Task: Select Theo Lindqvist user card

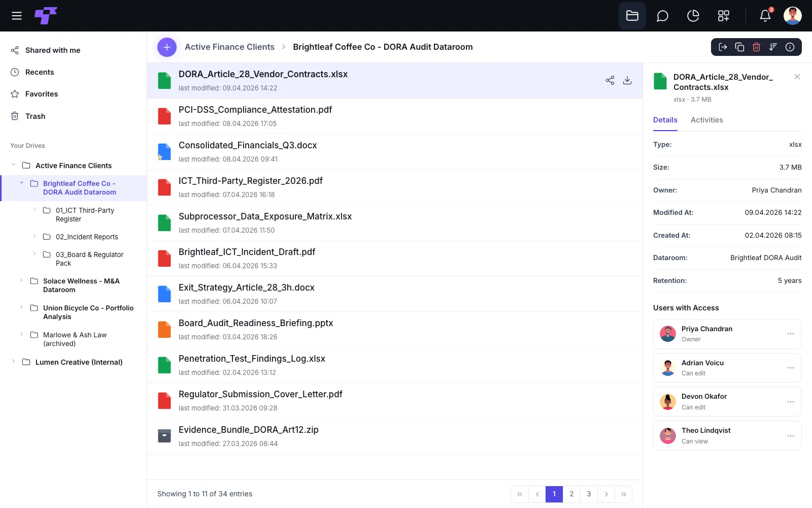Action: tap(727, 436)
